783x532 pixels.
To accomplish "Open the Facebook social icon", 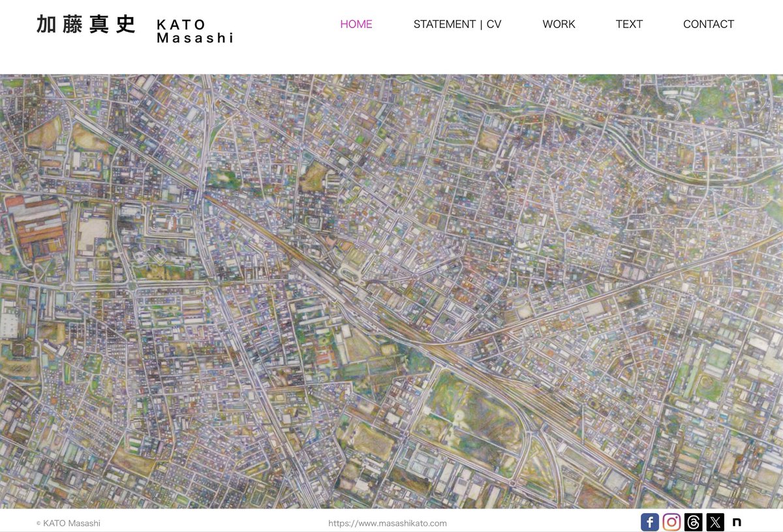I will pos(650,522).
